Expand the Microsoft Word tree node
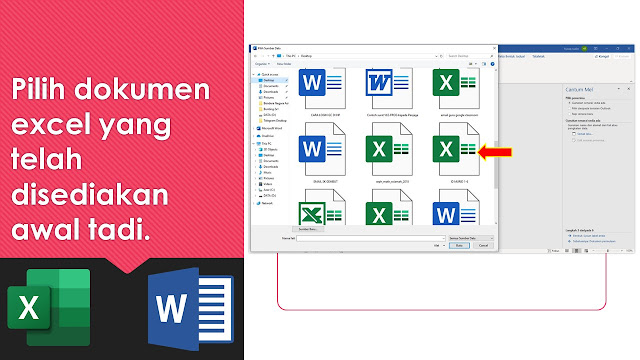Screen dimensions: 640x360 [x=253, y=128]
